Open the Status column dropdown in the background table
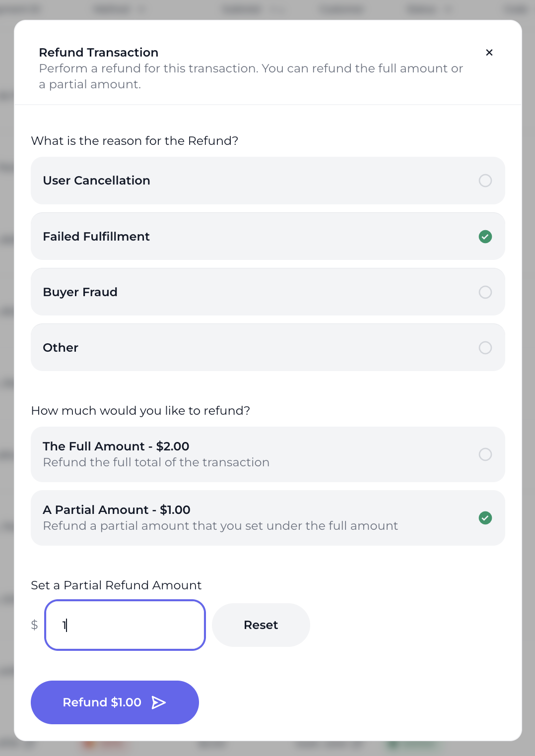Screen dimensions: 535x756 [448, 9]
